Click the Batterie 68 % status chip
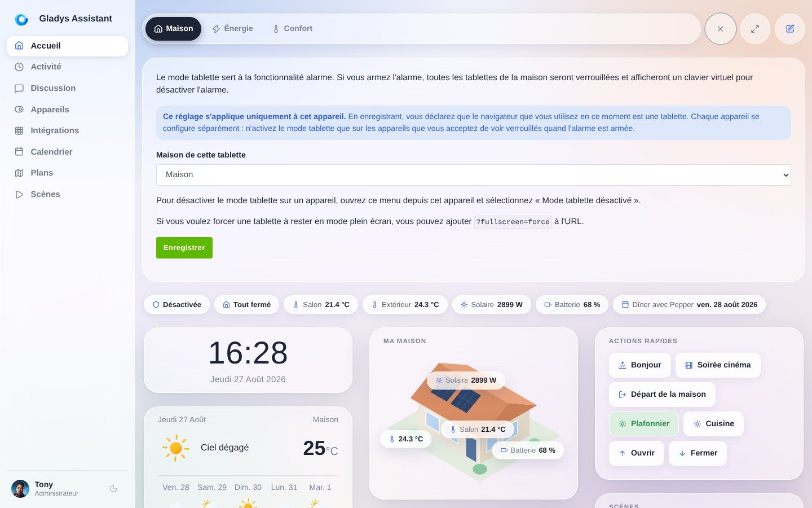 pos(572,305)
